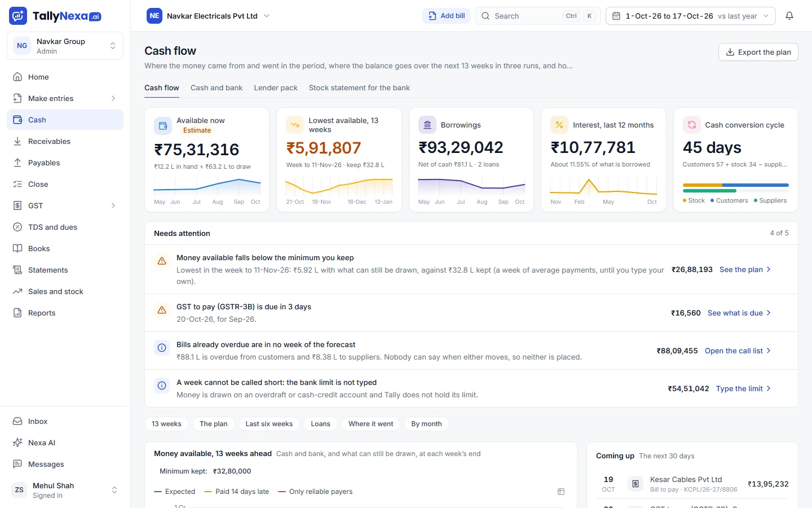Open the date range picker
This screenshot has width=812, height=508.
coord(690,16)
